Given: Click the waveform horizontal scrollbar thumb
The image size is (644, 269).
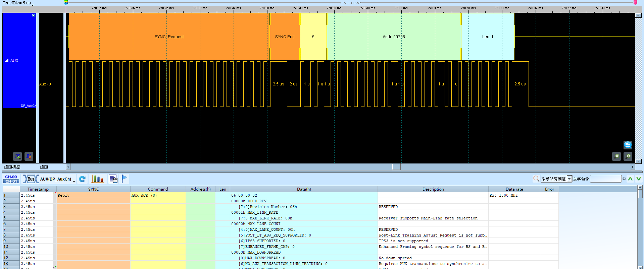Looking at the screenshot, I should 396,167.
